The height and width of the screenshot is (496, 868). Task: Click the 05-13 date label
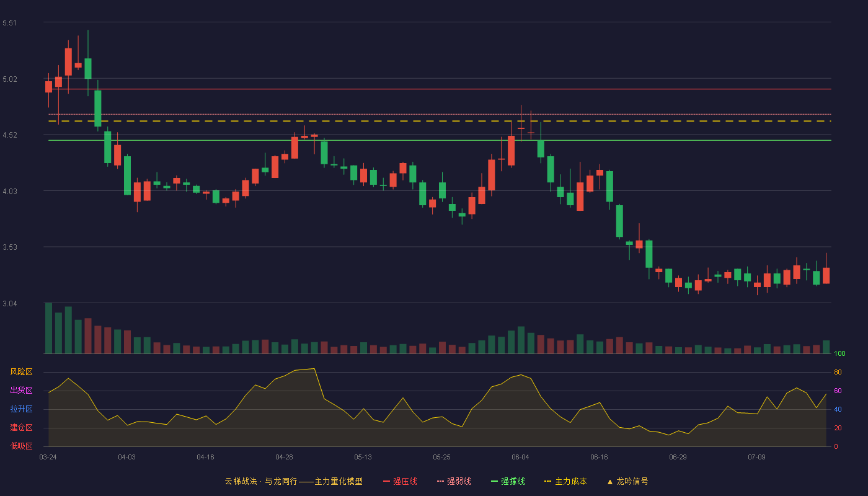pos(363,457)
